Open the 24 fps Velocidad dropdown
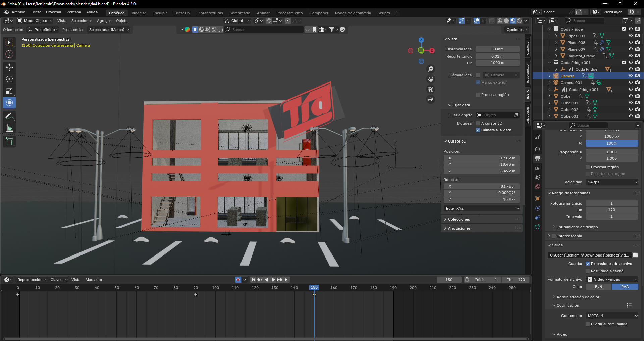The image size is (644, 341). pos(612,182)
